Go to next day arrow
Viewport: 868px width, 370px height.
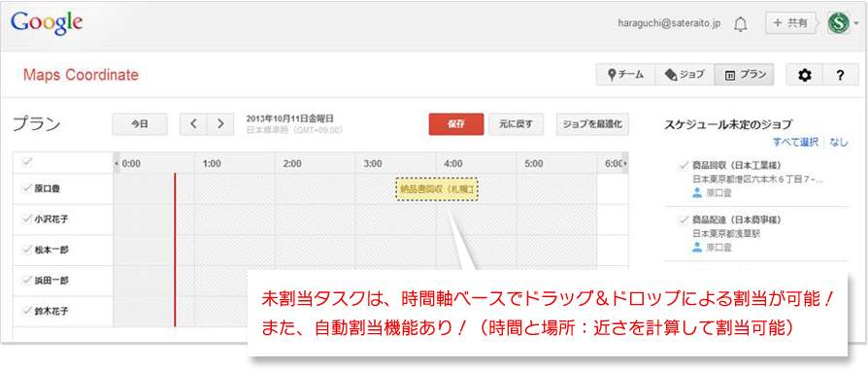pos(220,124)
